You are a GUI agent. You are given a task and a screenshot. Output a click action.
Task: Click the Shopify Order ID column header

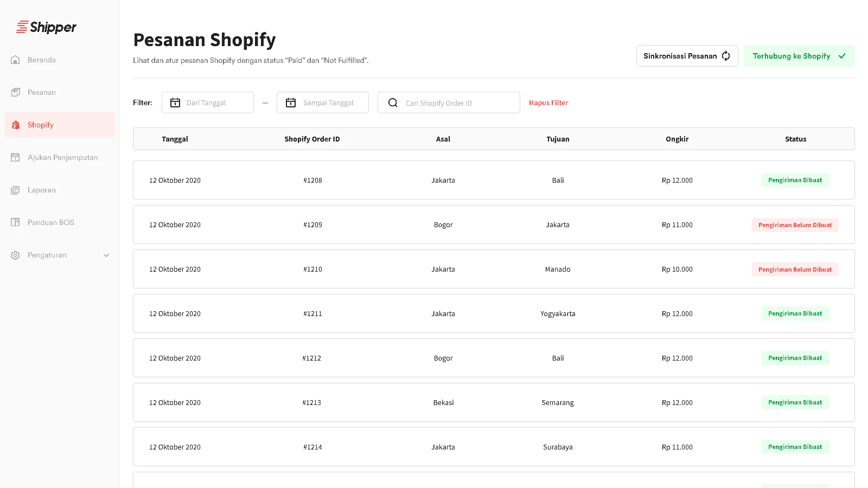pos(312,139)
